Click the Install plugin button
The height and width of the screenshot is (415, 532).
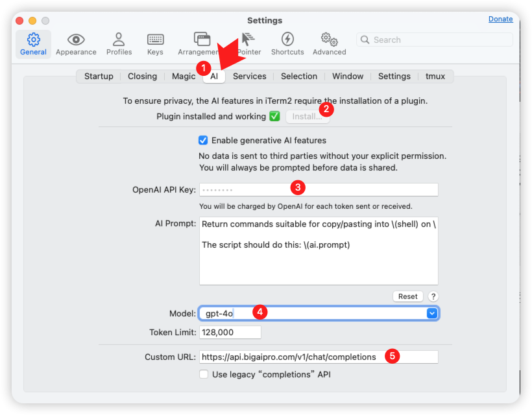point(308,117)
